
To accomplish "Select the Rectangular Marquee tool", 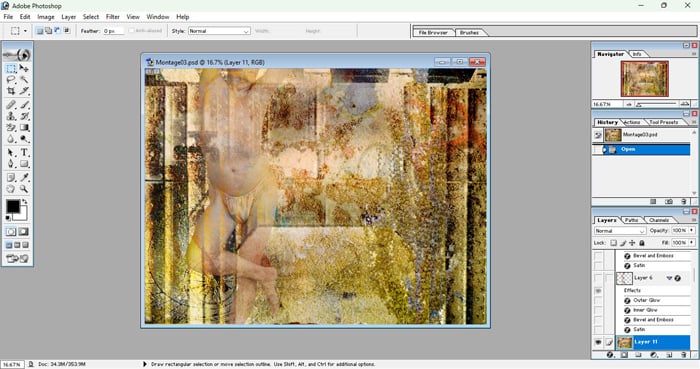I will point(11,68).
